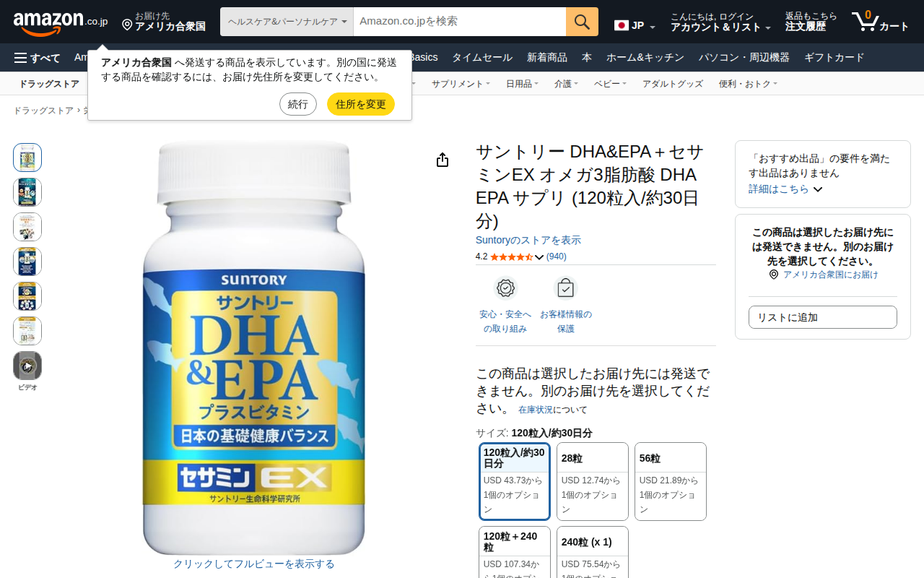Open the サプリメント category menu
The height and width of the screenshot is (578, 924).
tap(461, 84)
